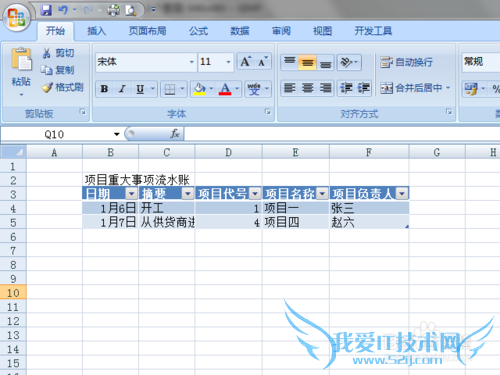Open print preview icon
Image resolution: width=500 pixels, height=375 pixels.
(x=131, y=10)
